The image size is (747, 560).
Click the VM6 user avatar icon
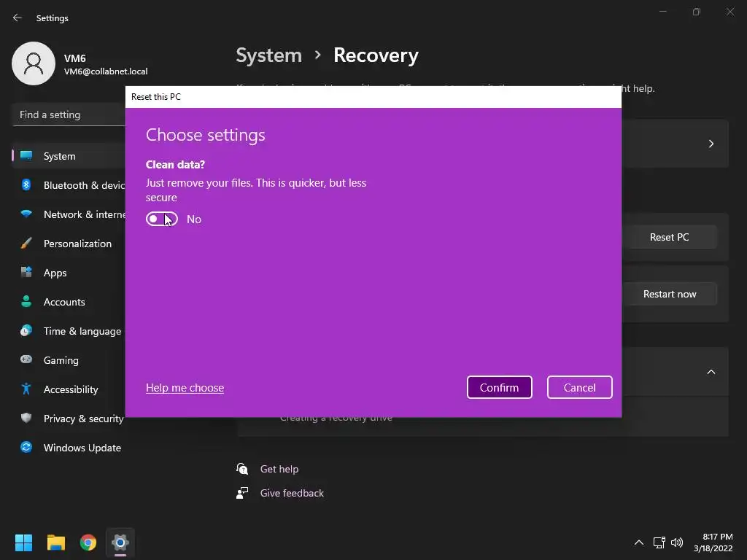pyautogui.click(x=34, y=63)
